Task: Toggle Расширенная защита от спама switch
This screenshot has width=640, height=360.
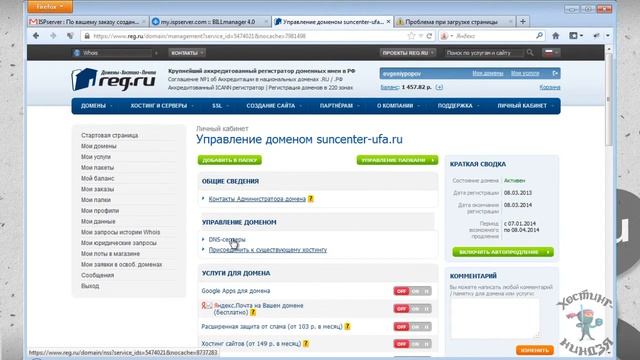Action: point(412,327)
